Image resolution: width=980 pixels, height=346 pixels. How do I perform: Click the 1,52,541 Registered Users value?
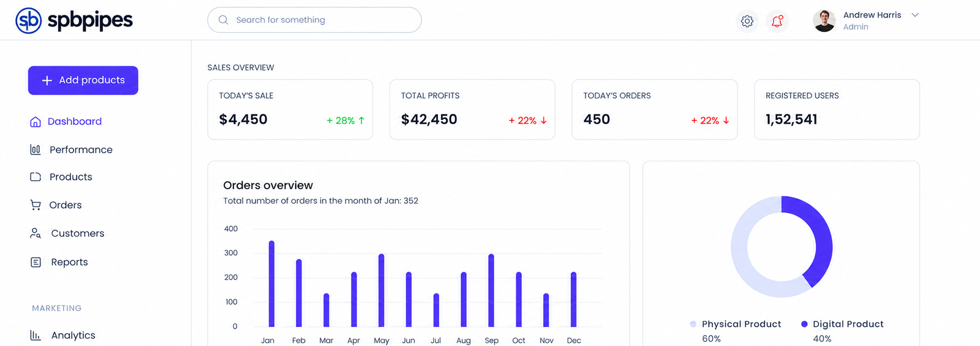coord(791,119)
